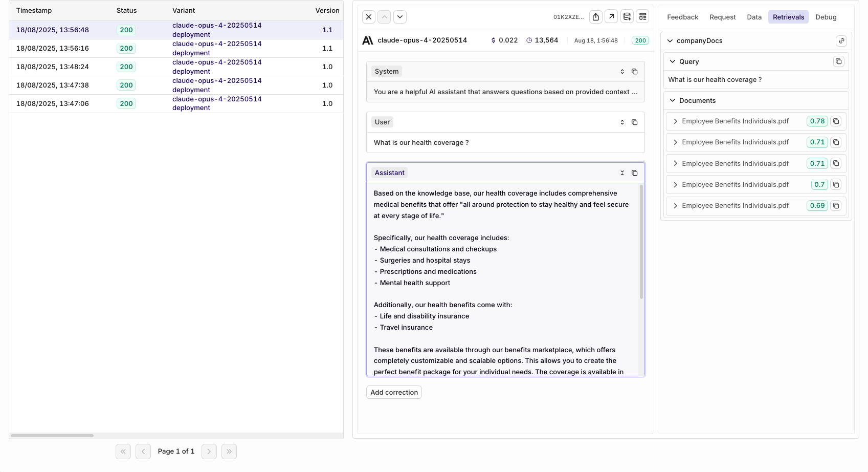Collapse the Documents section
The image size is (868, 472).
(673, 100)
